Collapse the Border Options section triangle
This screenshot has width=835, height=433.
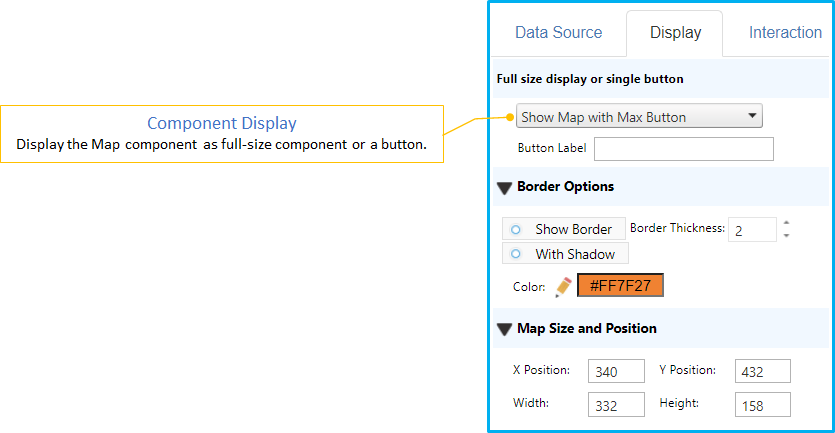coord(504,187)
